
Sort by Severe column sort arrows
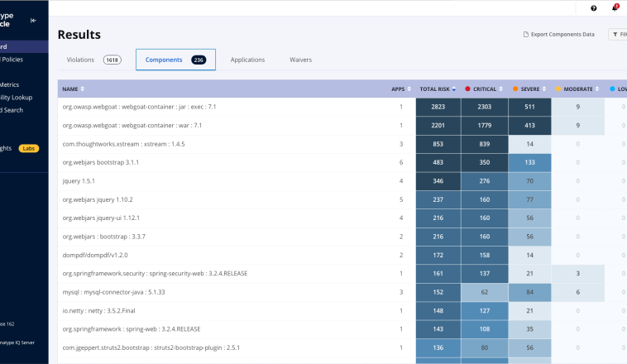pyautogui.click(x=544, y=89)
